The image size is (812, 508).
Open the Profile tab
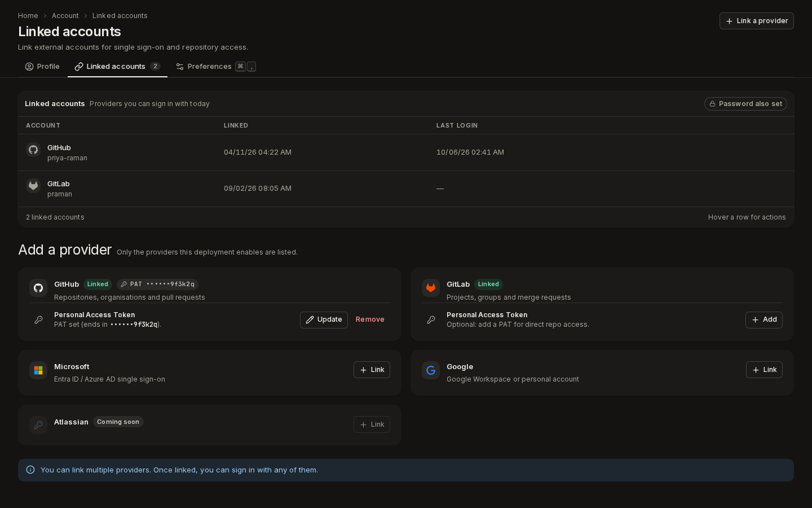42,67
